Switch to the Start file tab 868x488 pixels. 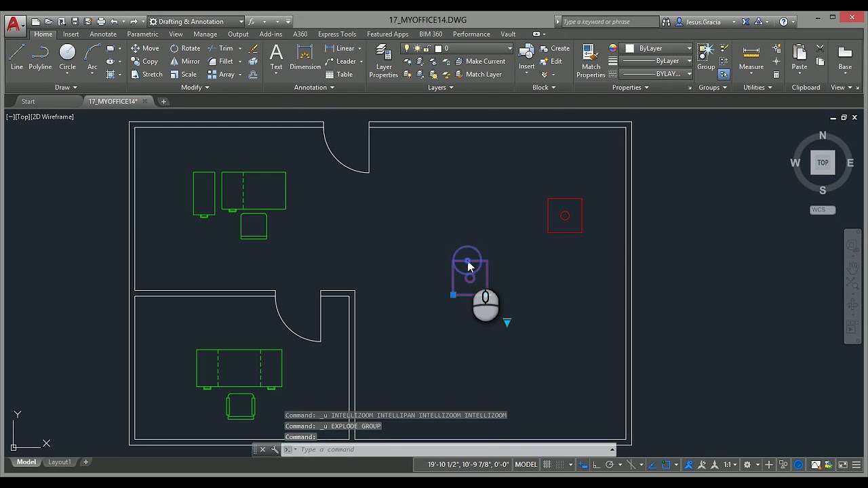[28, 102]
